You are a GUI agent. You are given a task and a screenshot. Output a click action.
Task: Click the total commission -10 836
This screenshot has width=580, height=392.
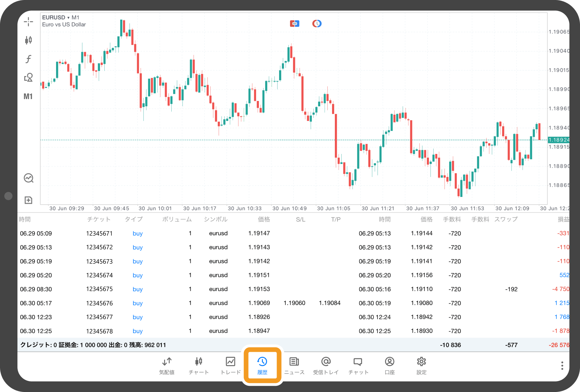click(450, 345)
